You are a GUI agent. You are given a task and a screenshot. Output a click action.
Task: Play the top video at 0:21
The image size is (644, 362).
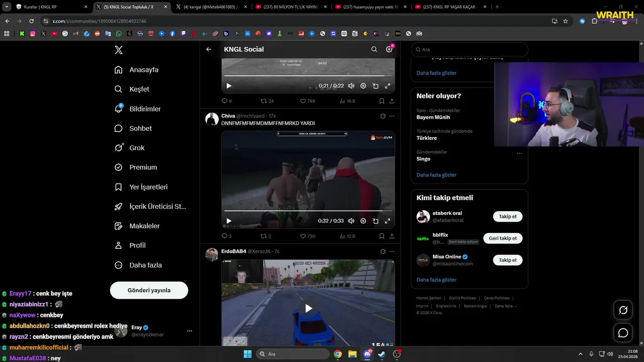tap(229, 86)
